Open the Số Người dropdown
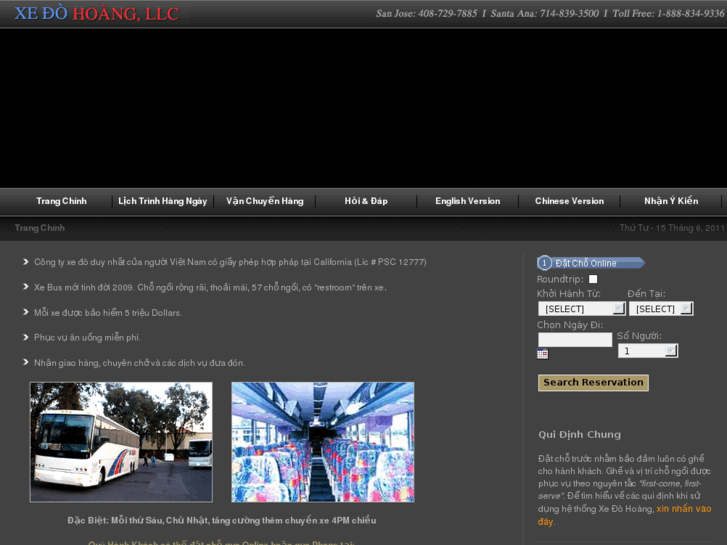727x545 pixels. 648,351
